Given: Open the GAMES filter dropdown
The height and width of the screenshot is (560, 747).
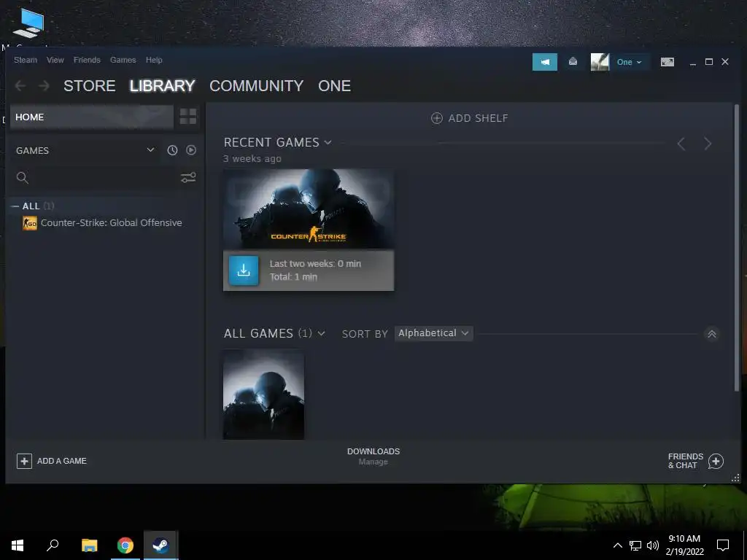Looking at the screenshot, I should (150, 150).
